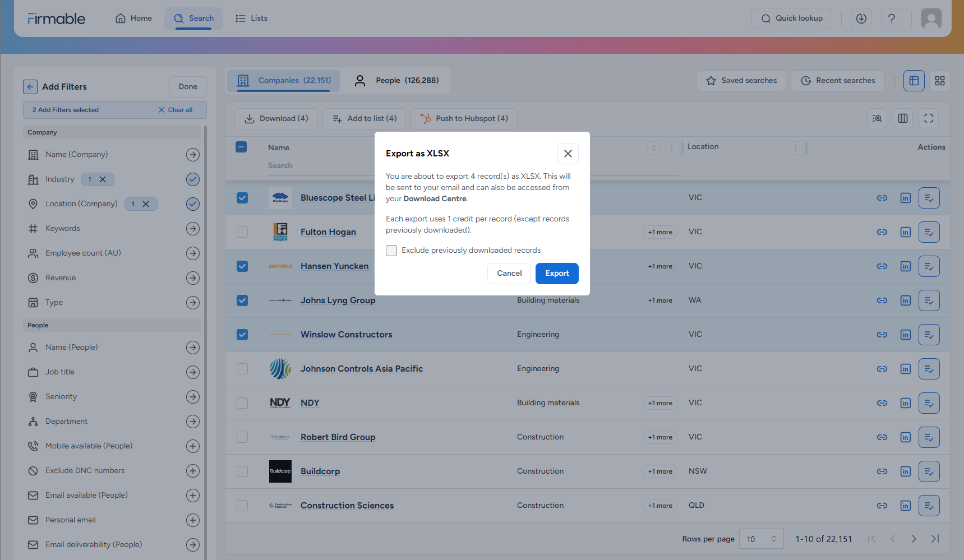Open LinkedIn icon for Winslow Constructors
Image resolution: width=964 pixels, height=560 pixels.
coord(906,335)
